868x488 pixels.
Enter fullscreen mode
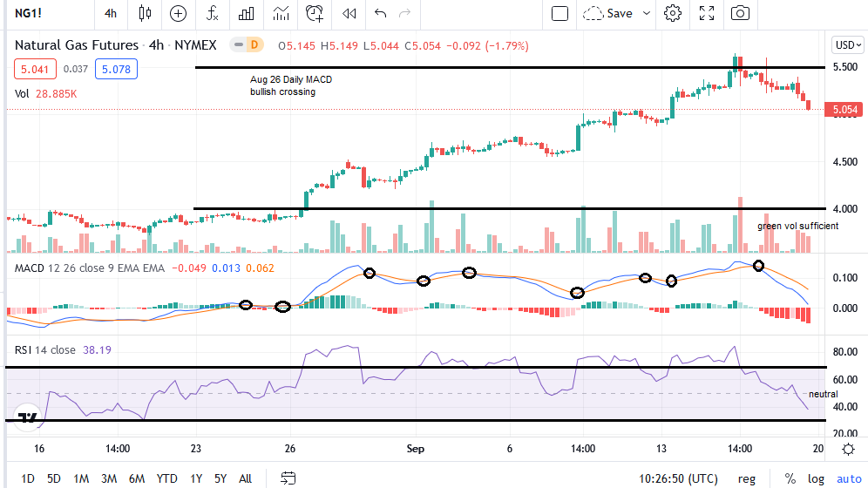[x=707, y=13]
